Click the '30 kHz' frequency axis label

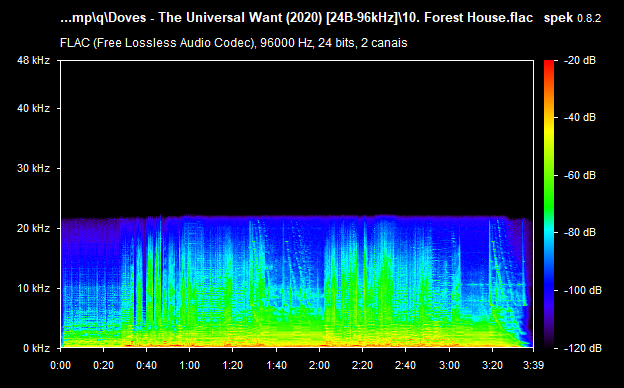[33, 168]
